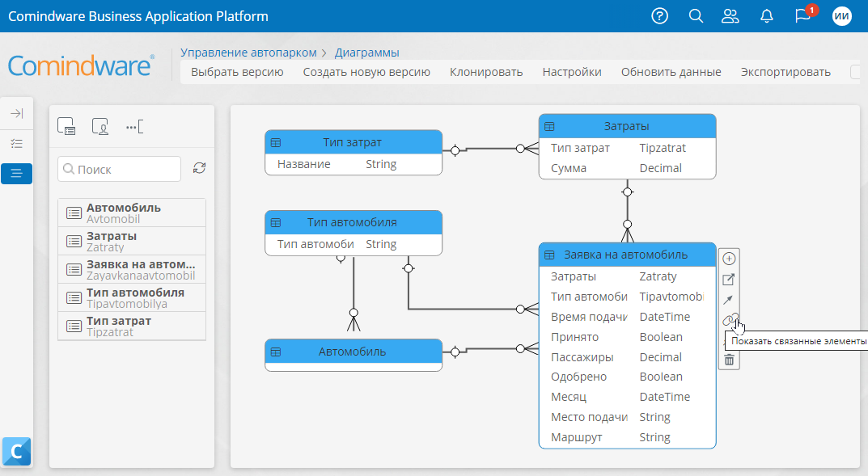Open the checklist icon in the left sidebar
This screenshot has width=868, height=476.
tap(17, 144)
